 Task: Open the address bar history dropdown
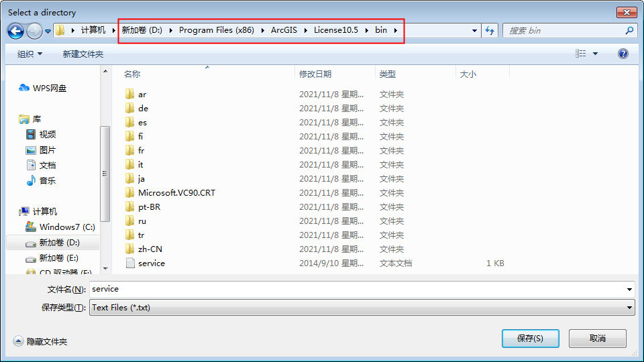click(x=474, y=30)
